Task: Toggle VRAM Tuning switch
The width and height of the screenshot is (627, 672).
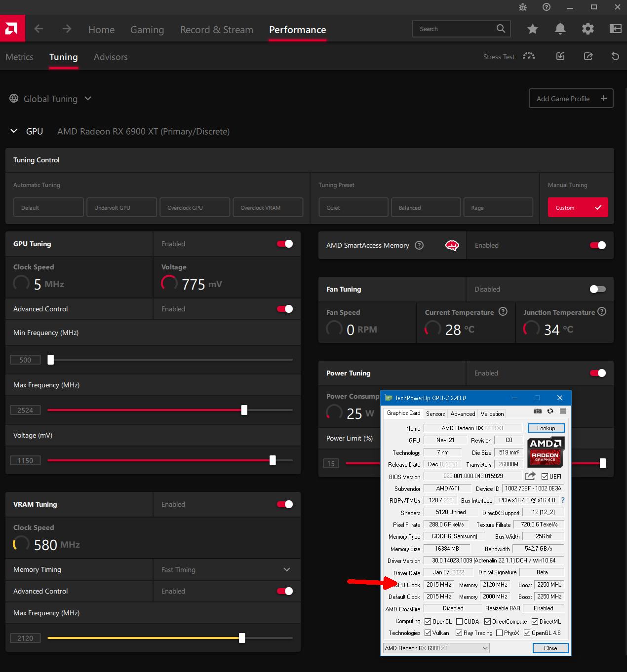Action: pos(285,504)
